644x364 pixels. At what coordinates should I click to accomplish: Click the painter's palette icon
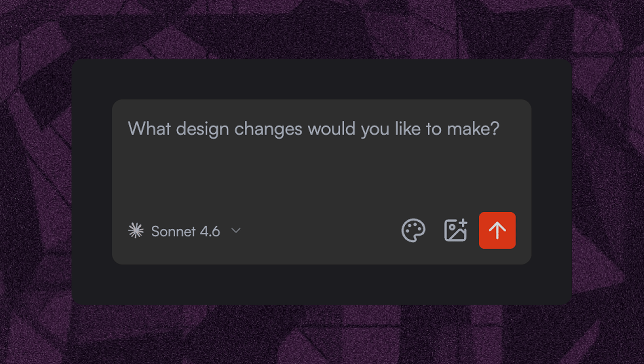tap(413, 230)
